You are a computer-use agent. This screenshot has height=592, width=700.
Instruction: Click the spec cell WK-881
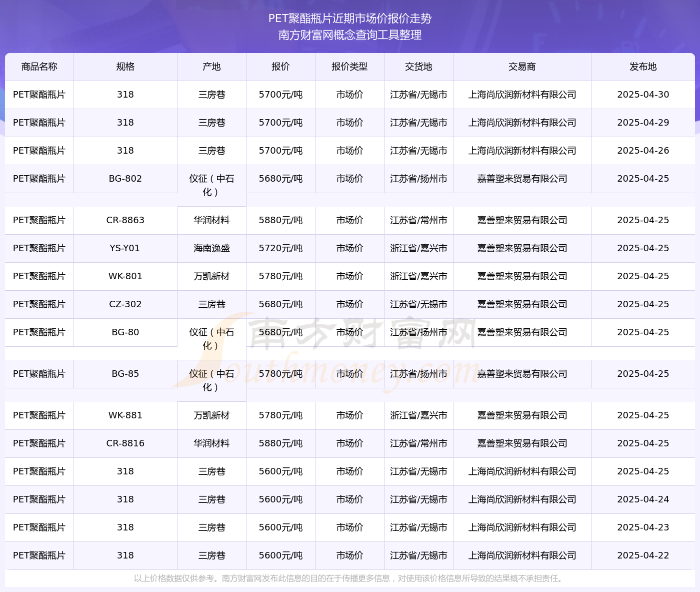(125, 415)
